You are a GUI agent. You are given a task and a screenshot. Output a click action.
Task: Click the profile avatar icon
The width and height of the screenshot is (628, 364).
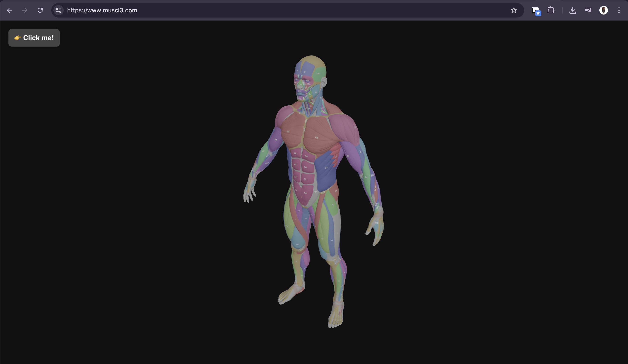604,10
